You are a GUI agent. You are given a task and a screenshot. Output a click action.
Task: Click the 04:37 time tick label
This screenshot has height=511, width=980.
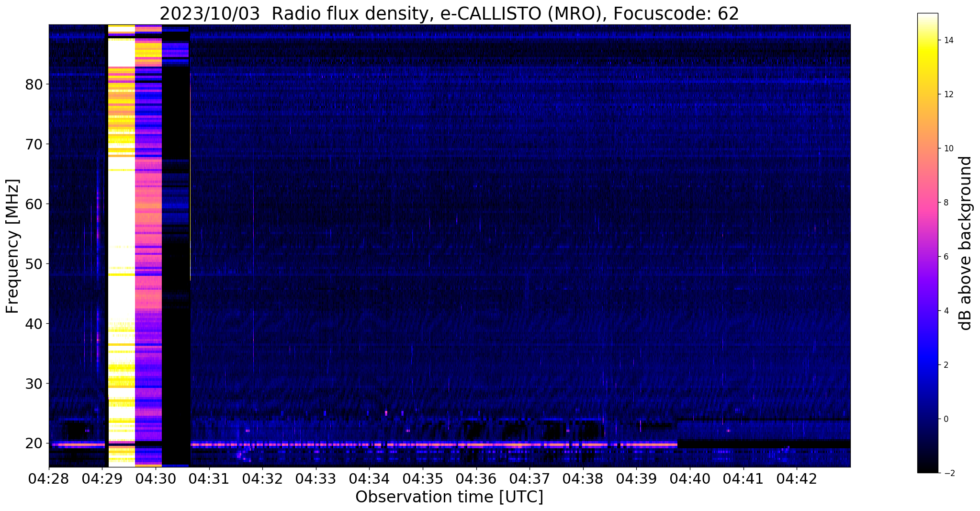(x=529, y=479)
